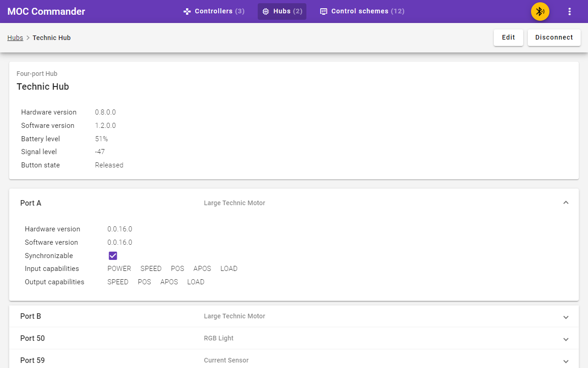This screenshot has width=588, height=368.
Task: Click the Current Sensor device label
Action: click(x=226, y=361)
